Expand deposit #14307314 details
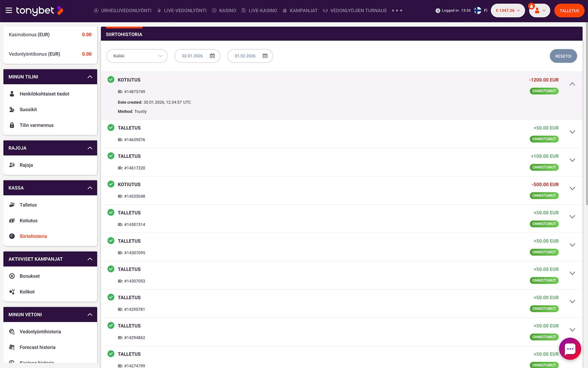 tap(572, 217)
